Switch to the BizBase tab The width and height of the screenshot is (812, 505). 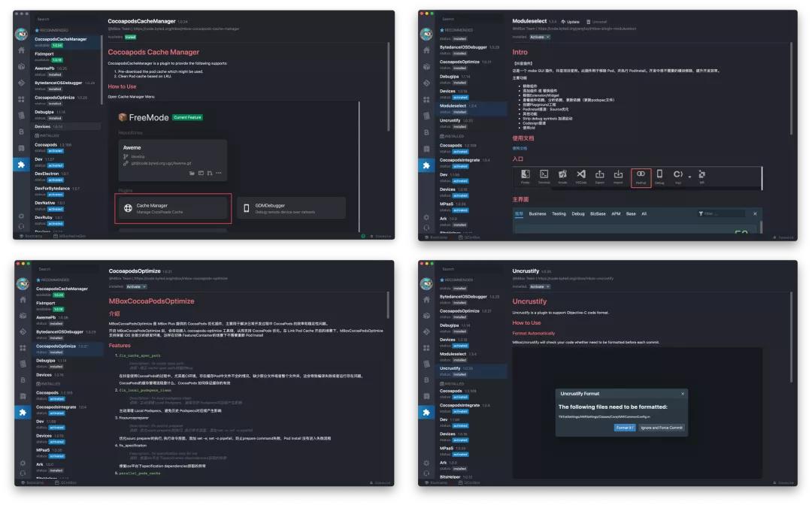pos(598,213)
